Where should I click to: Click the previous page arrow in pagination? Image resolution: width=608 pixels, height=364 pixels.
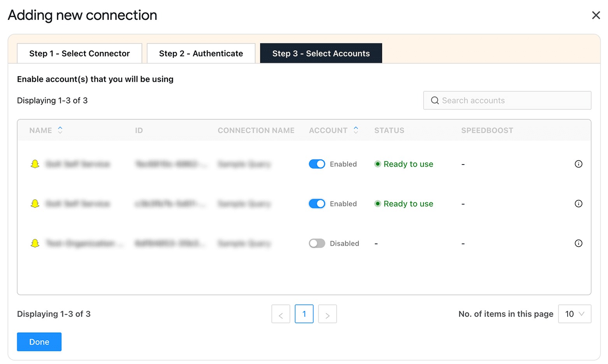(281, 314)
